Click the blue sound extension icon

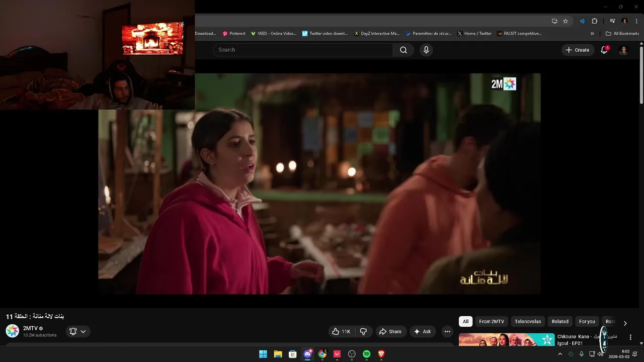(582, 21)
